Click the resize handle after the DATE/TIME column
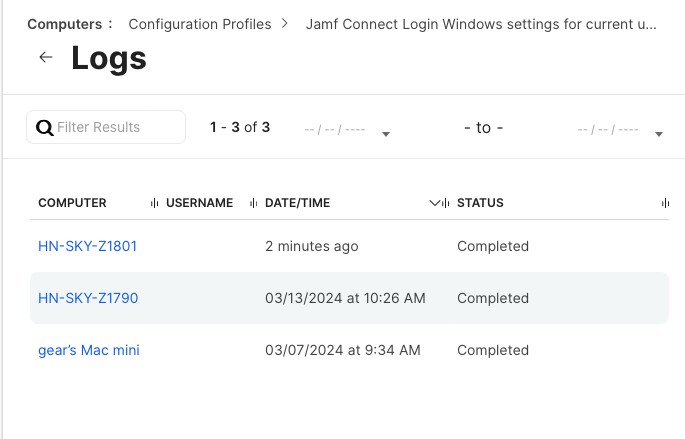 (445, 203)
